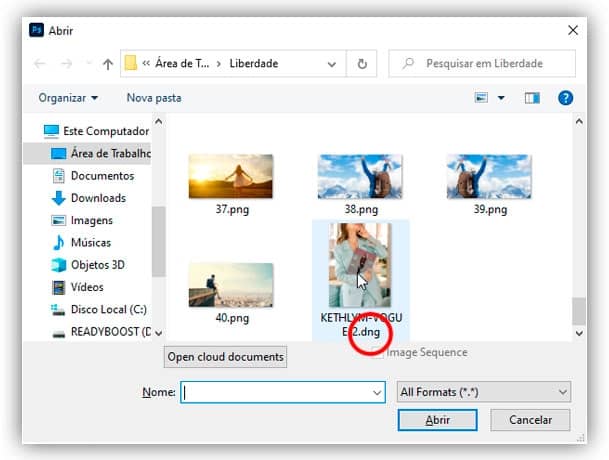Select the 38.png thumbnail
The width and height of the screenshot is (609, 460).
pyautogui.click(x=360, y=176)
